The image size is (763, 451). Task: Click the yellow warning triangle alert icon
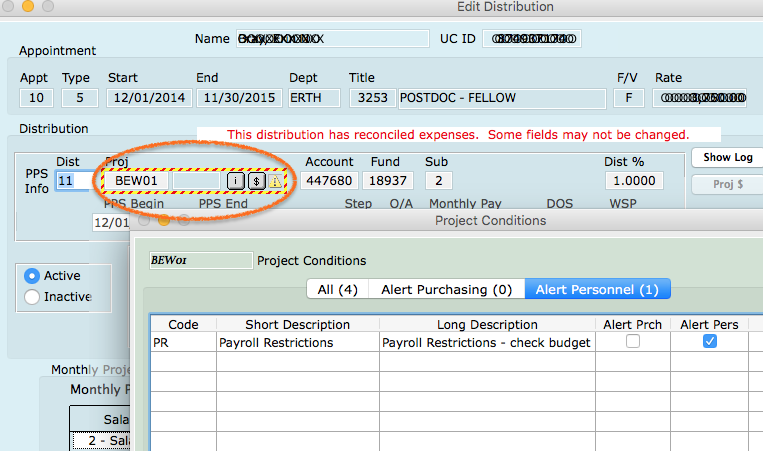(x=276, y=181)
